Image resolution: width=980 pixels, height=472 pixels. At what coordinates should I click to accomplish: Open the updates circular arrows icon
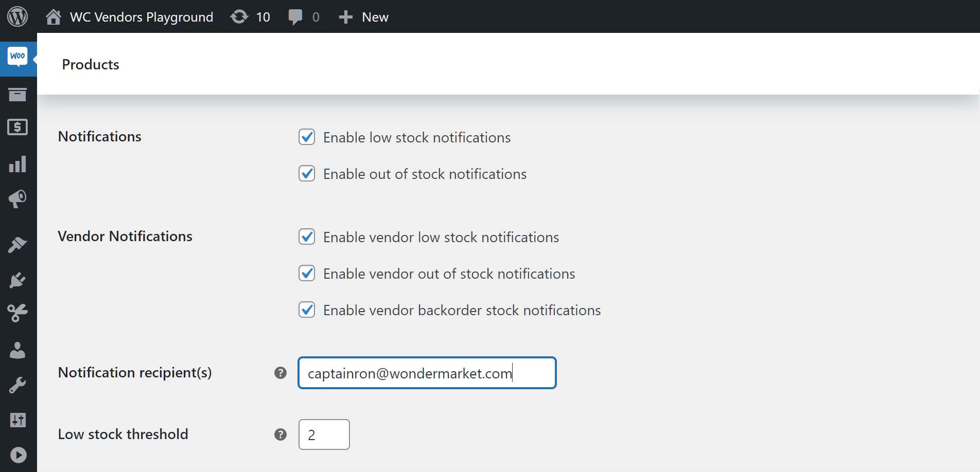click(239, 17)
